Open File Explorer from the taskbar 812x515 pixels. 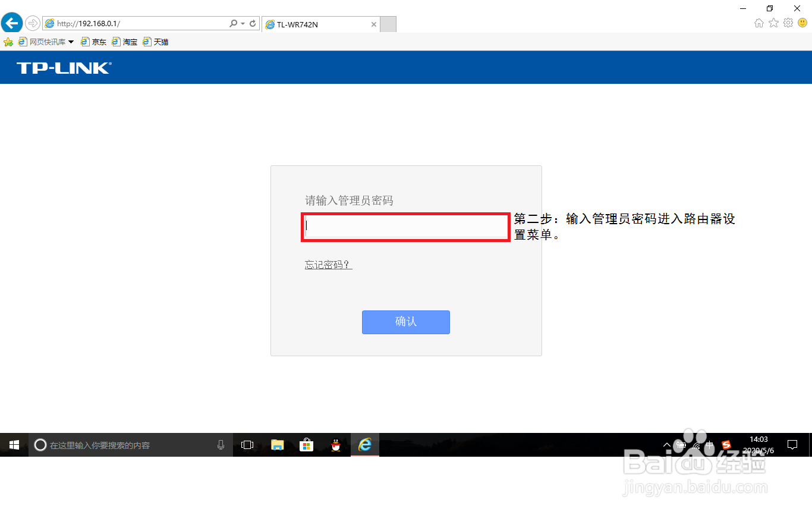(x=277, y=445)
